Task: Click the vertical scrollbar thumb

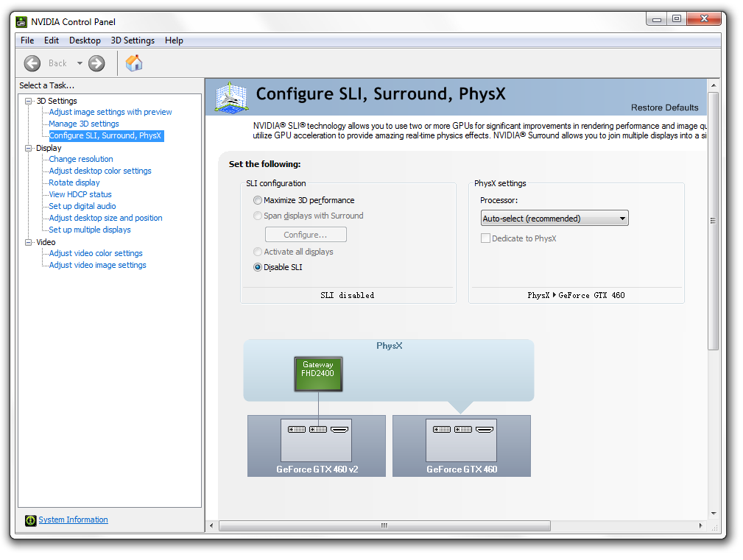Action: 713,221
